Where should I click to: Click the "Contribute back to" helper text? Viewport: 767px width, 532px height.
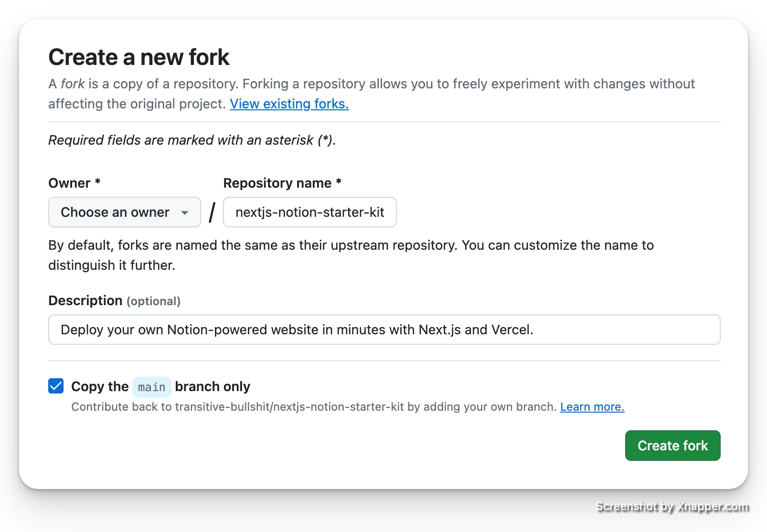coord(313,407)
